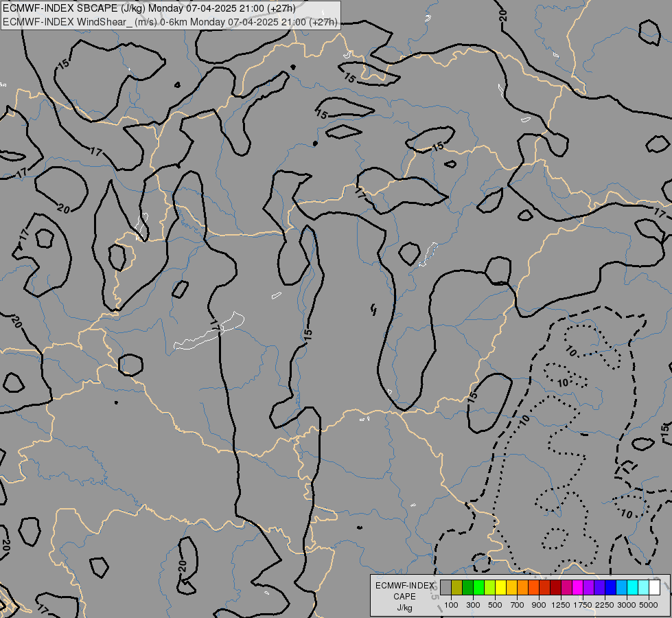Select the violet swatch left of the 2250 tick

pyautogui.click(x=599, y=587)
